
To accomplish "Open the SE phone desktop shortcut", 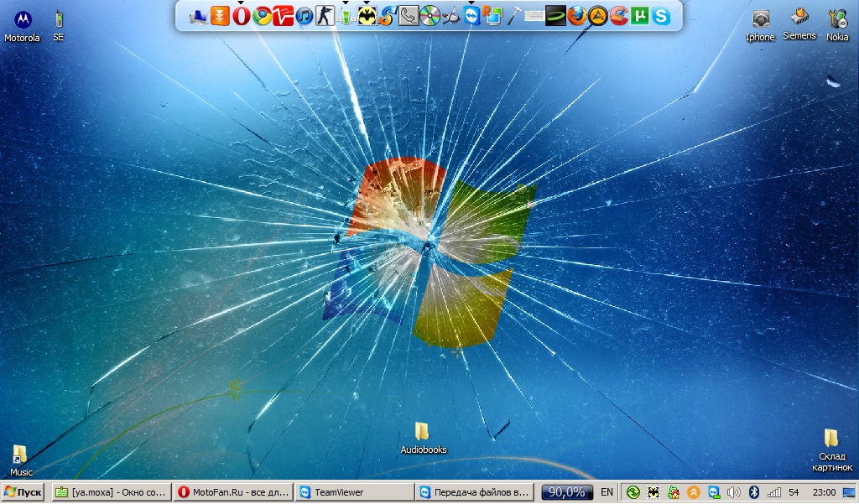I will coord(58,25).
